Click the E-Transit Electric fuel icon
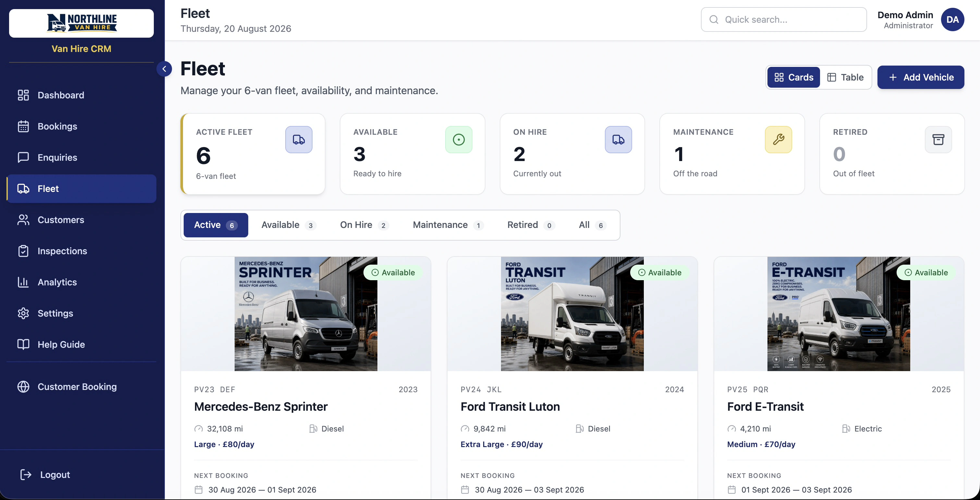The width and height of the screenshot is (980, 500). click(846, 429)
